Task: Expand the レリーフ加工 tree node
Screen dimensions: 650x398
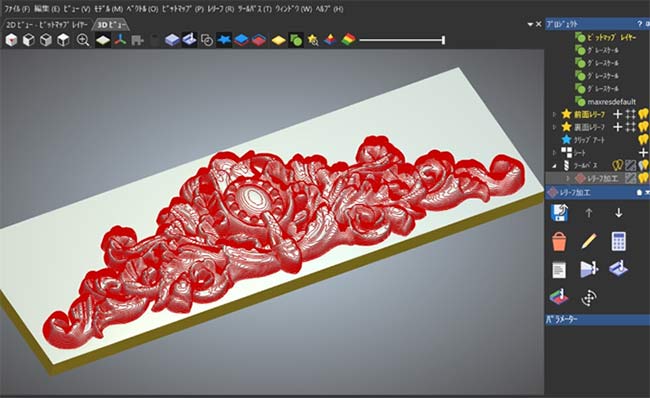Action: pos(568,178)
